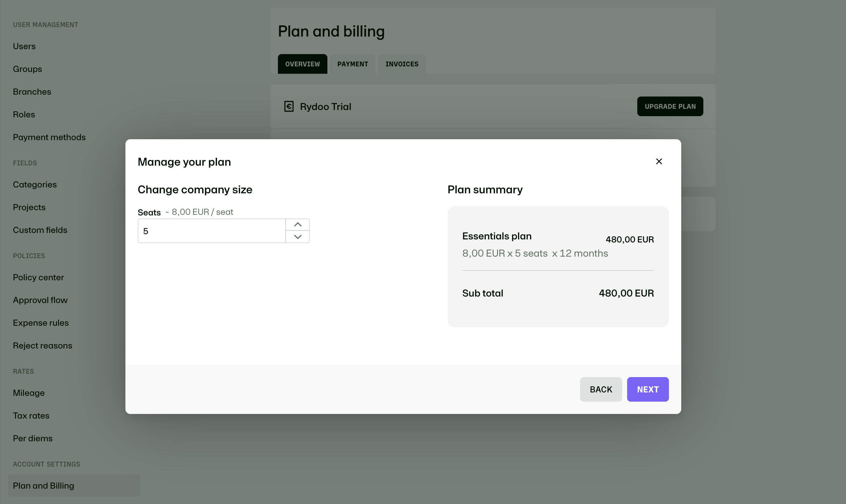Image resolution: width=846 pixels, height=504 pixels.
Task: Open Projects in the sidebar
Action: click(29, 207)
